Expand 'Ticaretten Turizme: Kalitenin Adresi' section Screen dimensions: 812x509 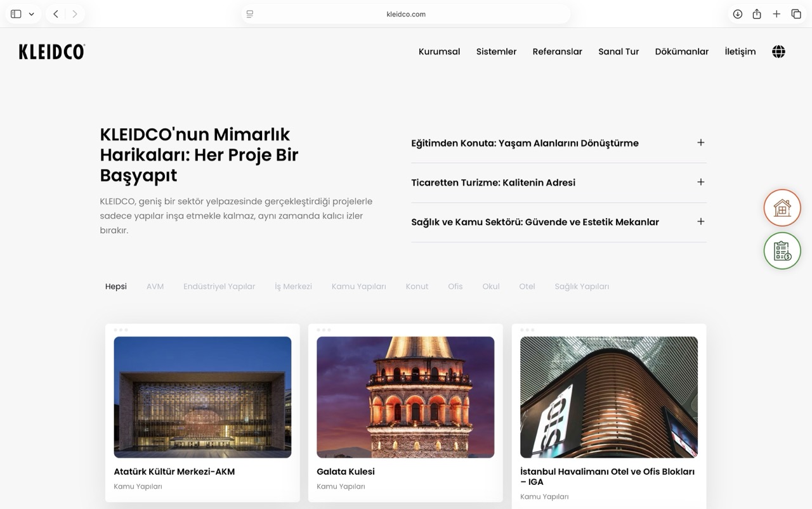[x=700, y=182]
